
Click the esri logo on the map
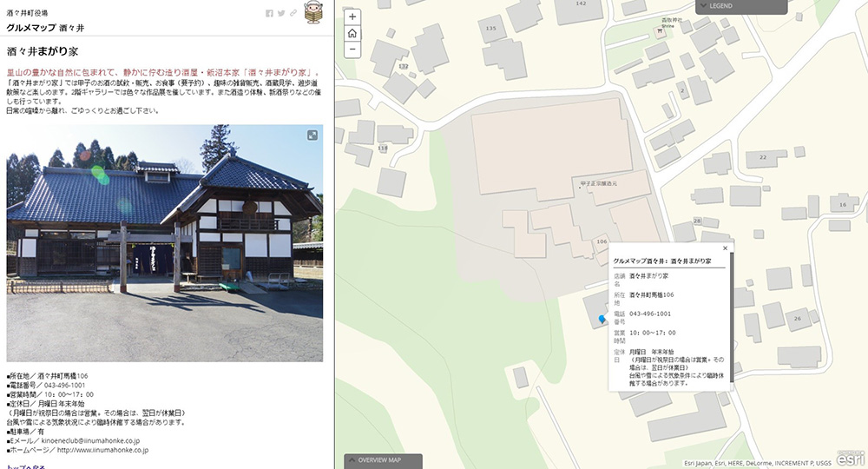pos(850,459)
